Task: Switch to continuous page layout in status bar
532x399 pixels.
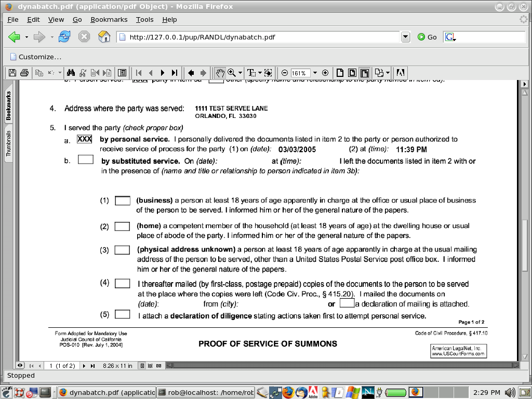Action: (x=150, y=365)
